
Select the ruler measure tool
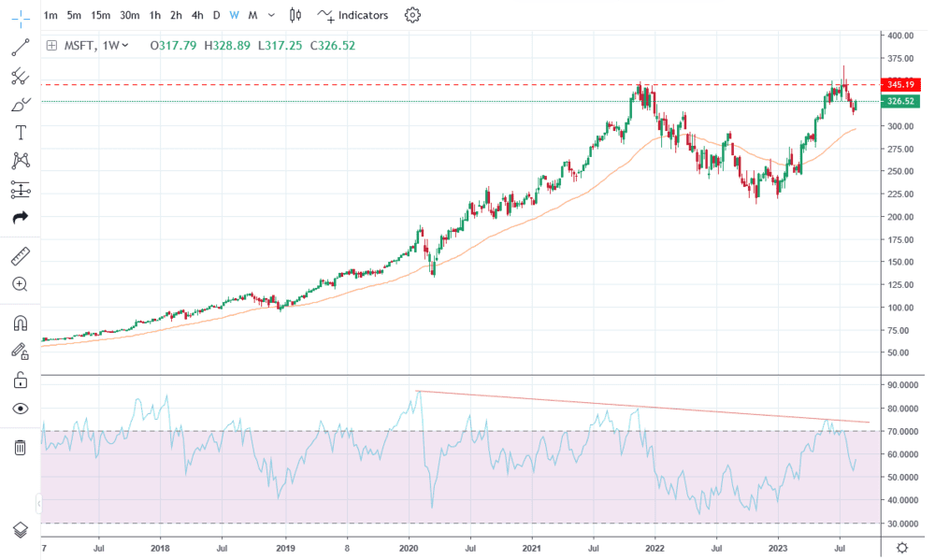(20, 255)
